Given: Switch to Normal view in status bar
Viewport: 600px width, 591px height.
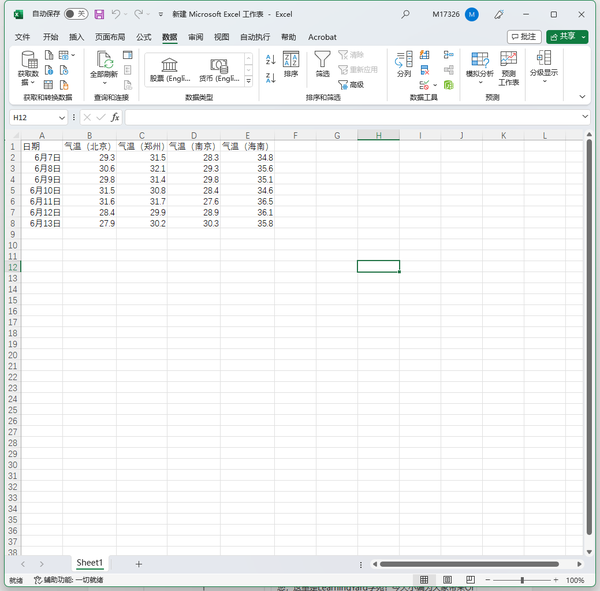Looking at the screenshot, I should tap(424, 580).
